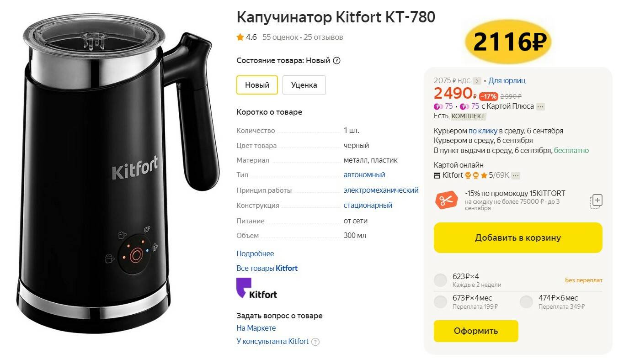624x364 pixels.
Task: Open the Для юрлиц pricing option
Action: [x=507, y=81]
